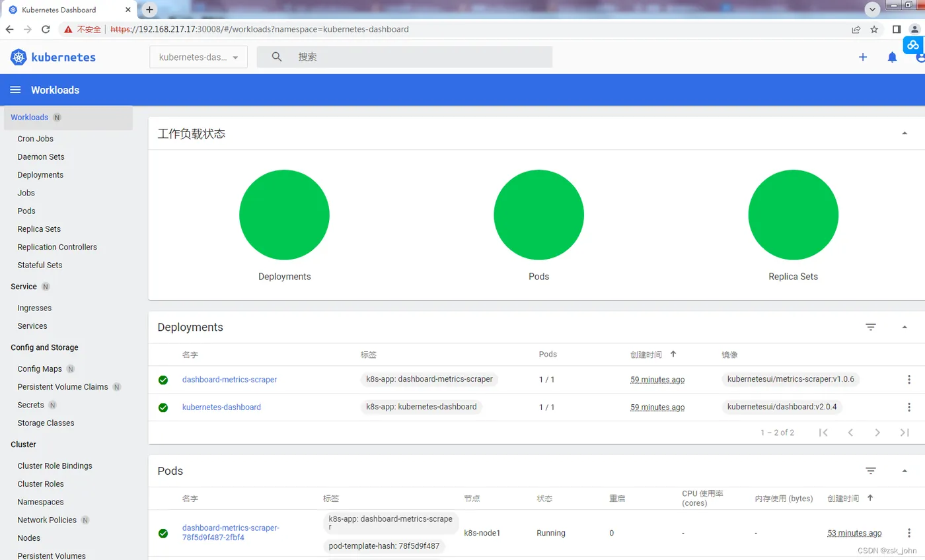Open Jobs in sidebar
925x560 pixels.
click(x=26, y=193)
